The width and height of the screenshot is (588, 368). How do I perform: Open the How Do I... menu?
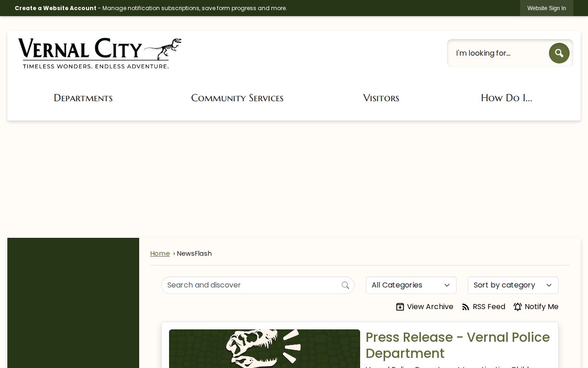point(506,98)
